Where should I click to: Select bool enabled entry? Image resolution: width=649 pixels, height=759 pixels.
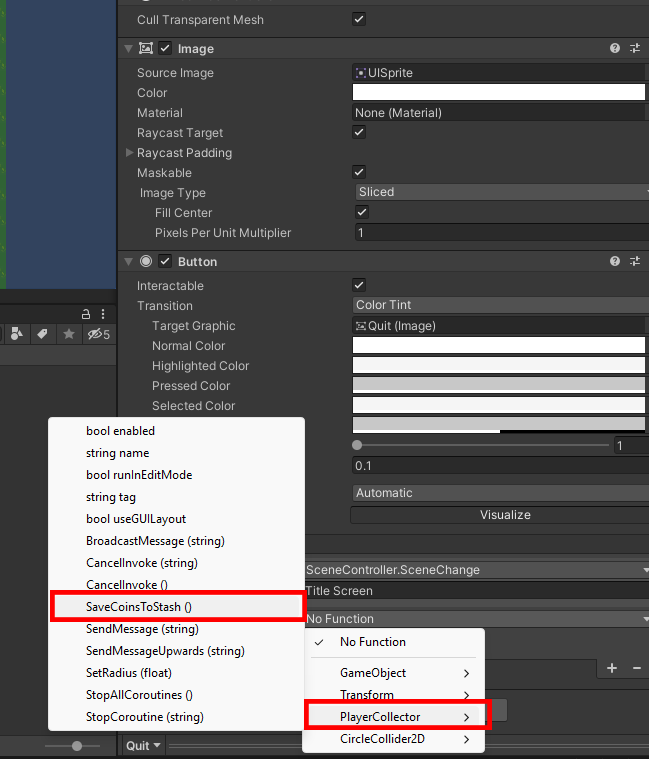177,431
